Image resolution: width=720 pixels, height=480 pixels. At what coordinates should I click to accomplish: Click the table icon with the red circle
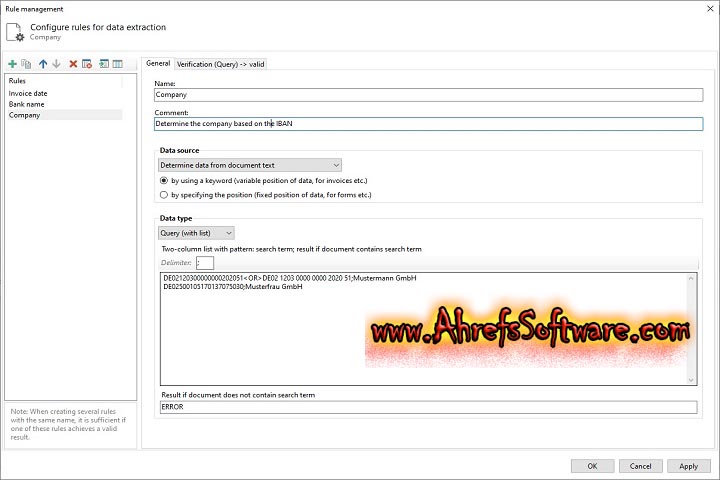pos(87,64)
